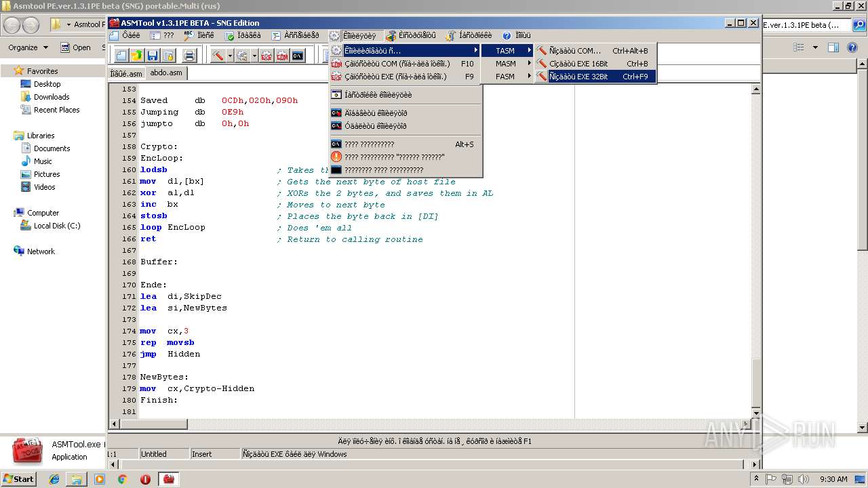This screenshot has width=868, height=488.
Task: Open the menu with the colored blocks icon
Action: 412,35
